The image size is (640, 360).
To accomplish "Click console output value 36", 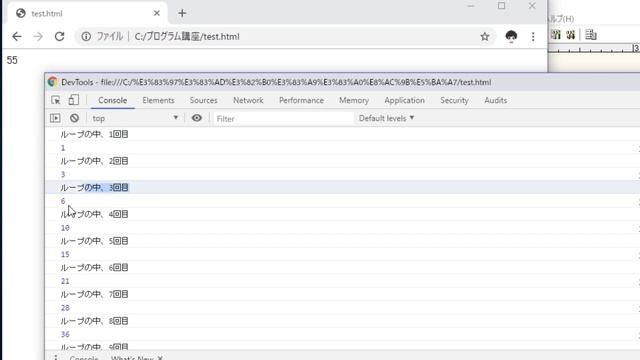I will tap(65, 335).
